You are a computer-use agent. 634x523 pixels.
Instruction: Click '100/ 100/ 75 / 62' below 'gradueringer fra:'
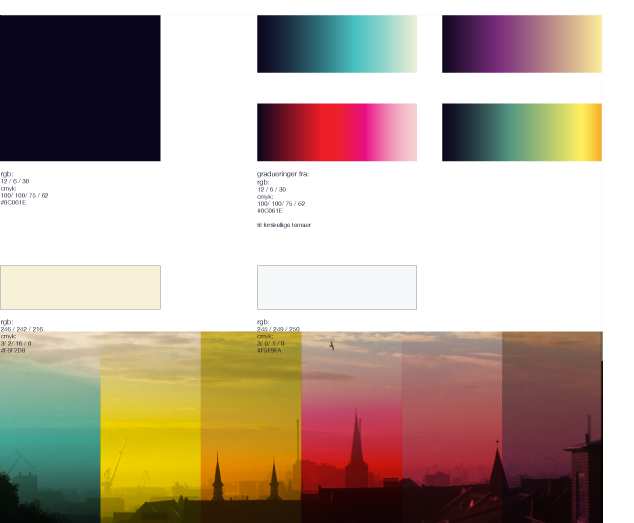coord(281,203)
